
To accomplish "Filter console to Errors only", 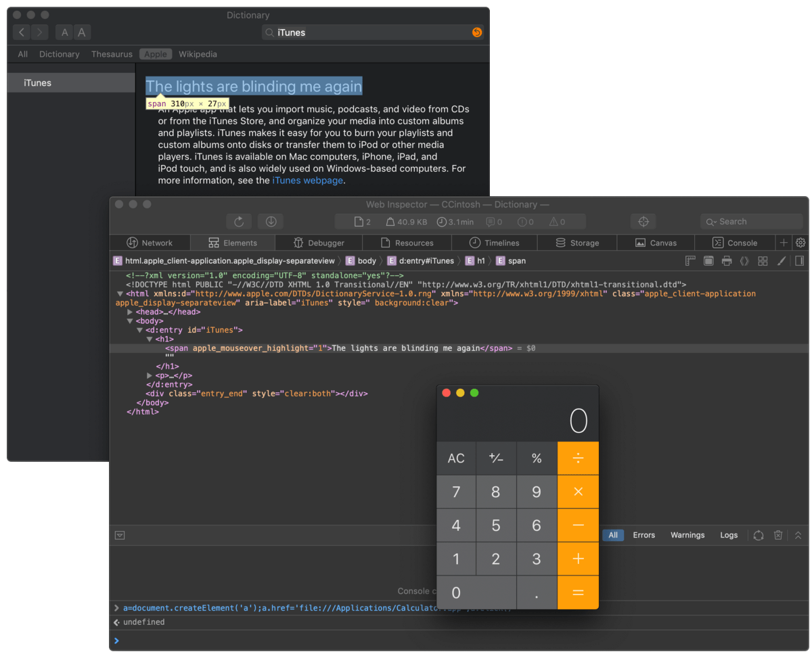I will [644, 535].
